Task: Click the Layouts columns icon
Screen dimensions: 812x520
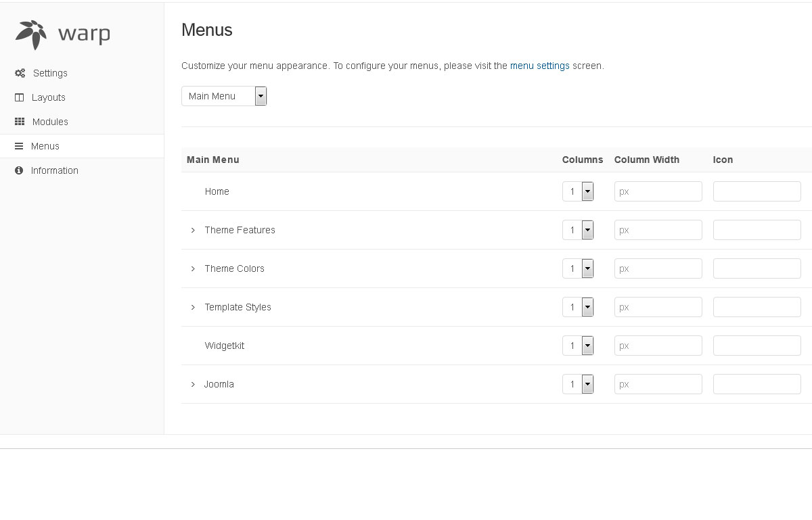Action: (x=19, y=97)
